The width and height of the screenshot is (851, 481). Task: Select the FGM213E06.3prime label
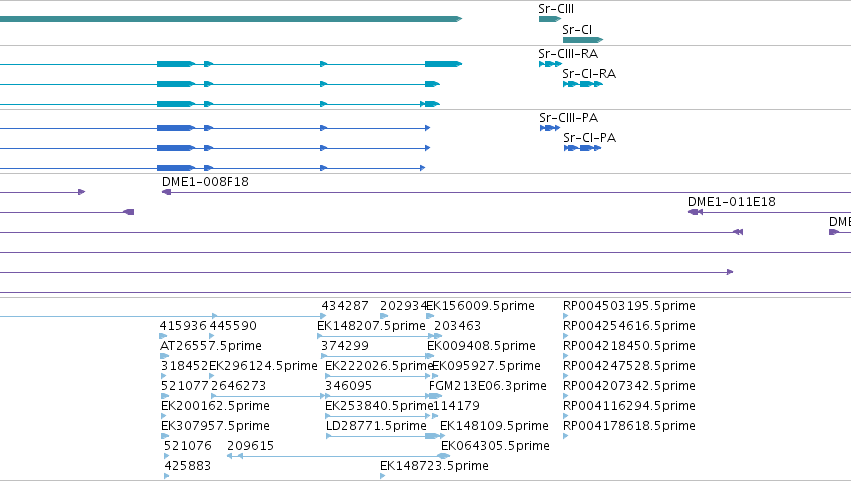coord(487,387)
